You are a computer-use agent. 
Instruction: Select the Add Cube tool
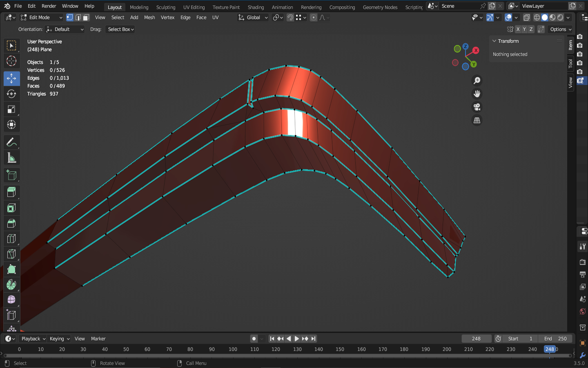11,175
